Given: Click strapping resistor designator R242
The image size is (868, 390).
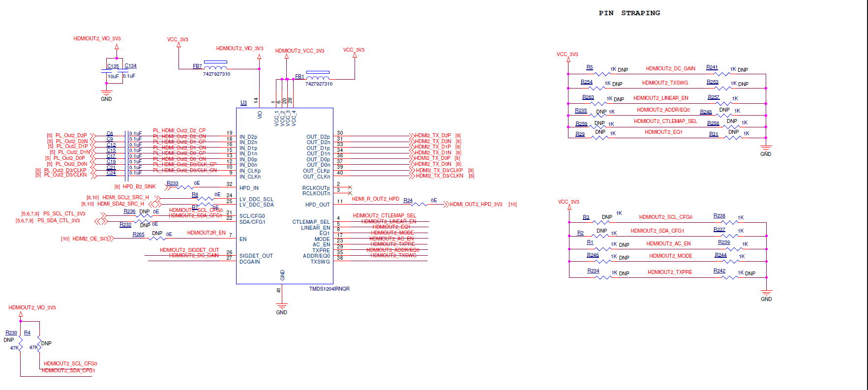Looking at the screenshot, I should tap(719, 270).
